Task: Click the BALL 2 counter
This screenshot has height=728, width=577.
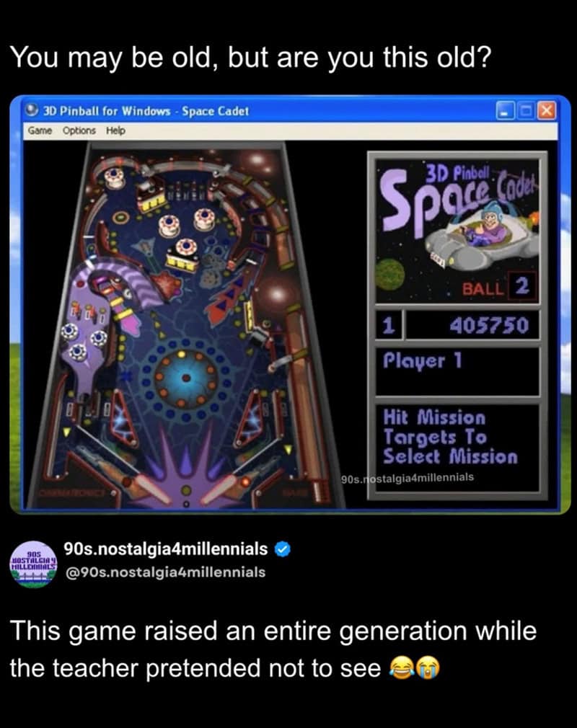Action: coord(498,287)
